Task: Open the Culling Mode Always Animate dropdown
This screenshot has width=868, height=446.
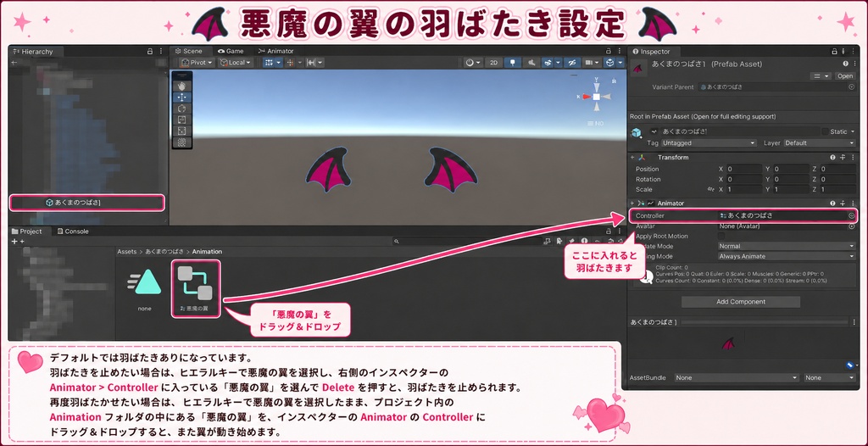Action: pos(786,257)
